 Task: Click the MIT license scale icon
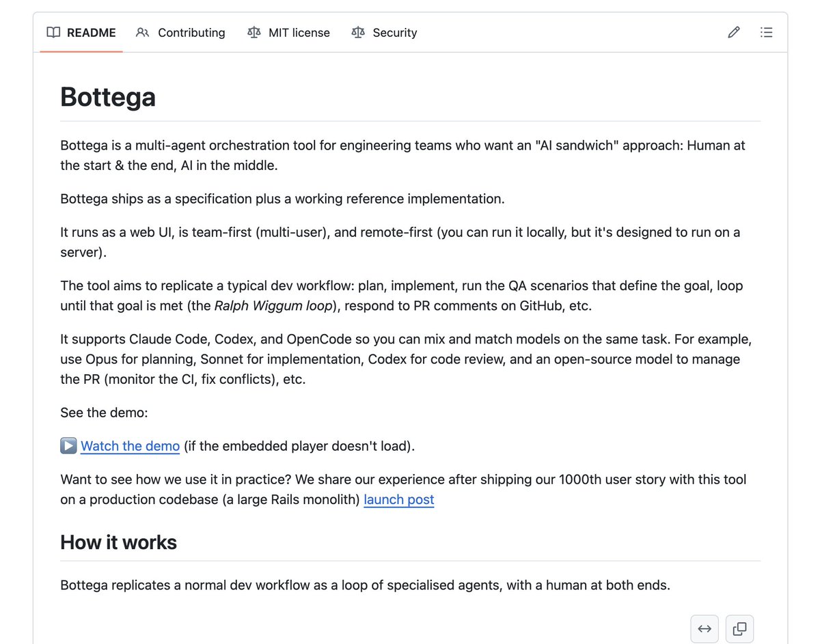click(254, 32)
